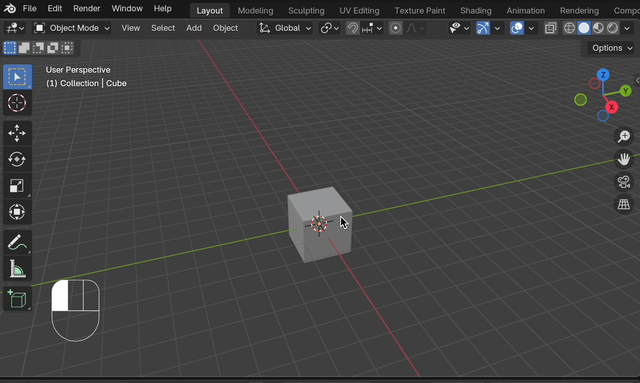
Task: Open the viewport Select menu
Action: [x=163, y=28]
